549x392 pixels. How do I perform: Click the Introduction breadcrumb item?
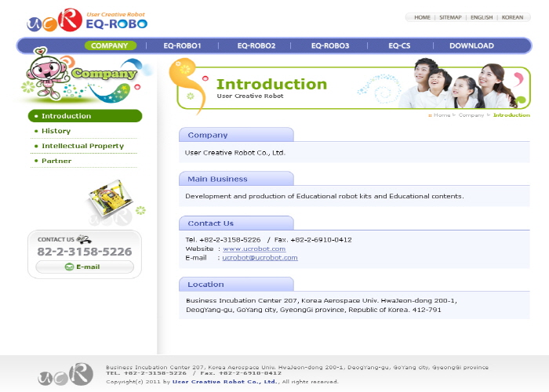point(511,115)
